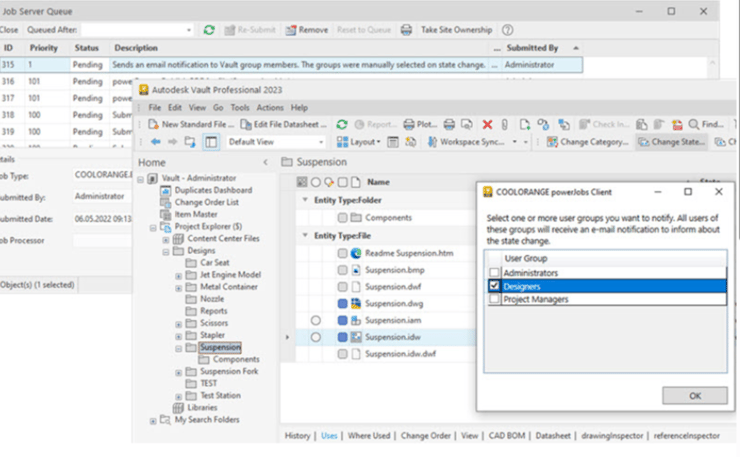
Task: Click the paperclip attachments icon
Action: (505, 124)
